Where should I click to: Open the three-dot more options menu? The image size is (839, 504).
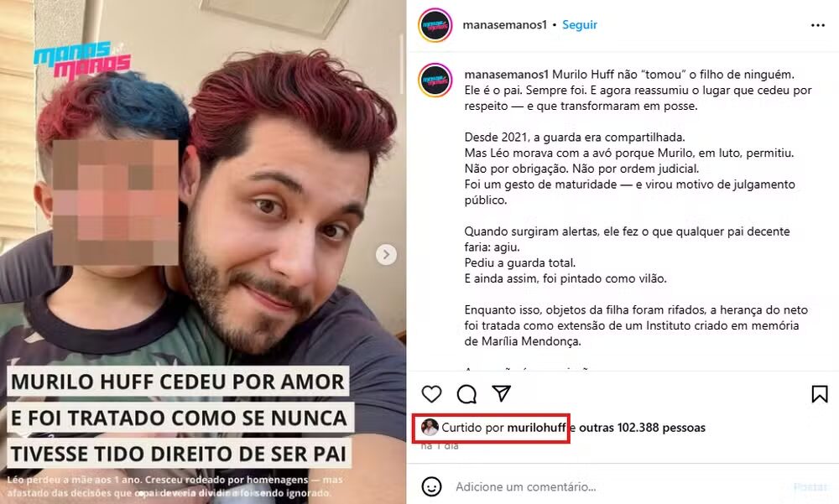[817, 25]
